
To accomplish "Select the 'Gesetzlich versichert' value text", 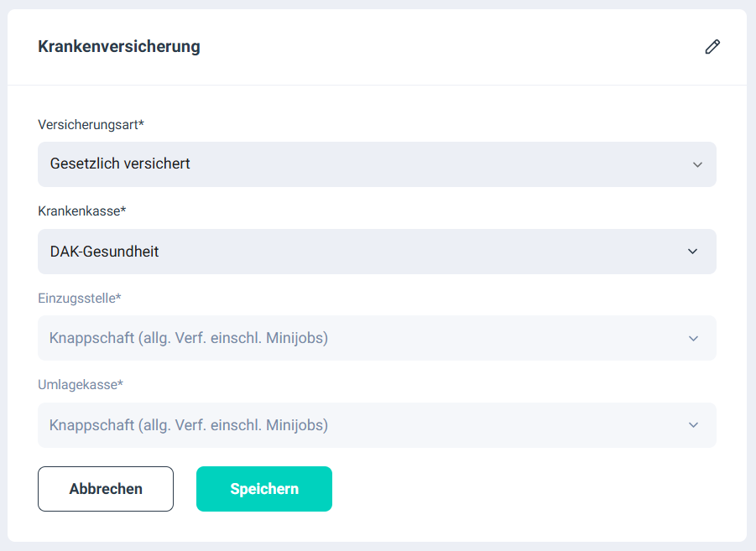I will (x=120, y=164).
